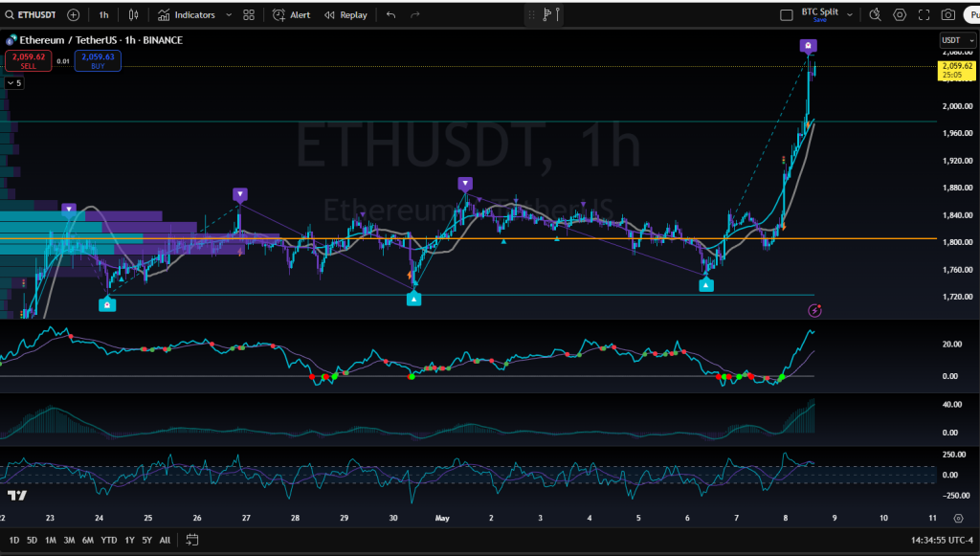This screenshot has height=556, width=980.
Task: Select the 1M date range
Action: tap(51, 540)
